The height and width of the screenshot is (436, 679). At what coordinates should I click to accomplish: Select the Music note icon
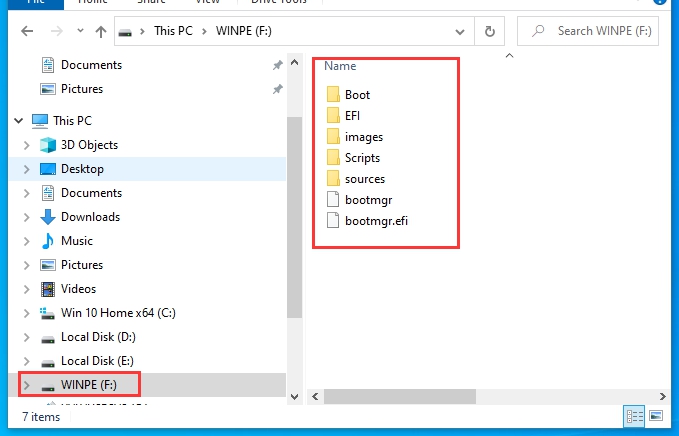(48, 241)
